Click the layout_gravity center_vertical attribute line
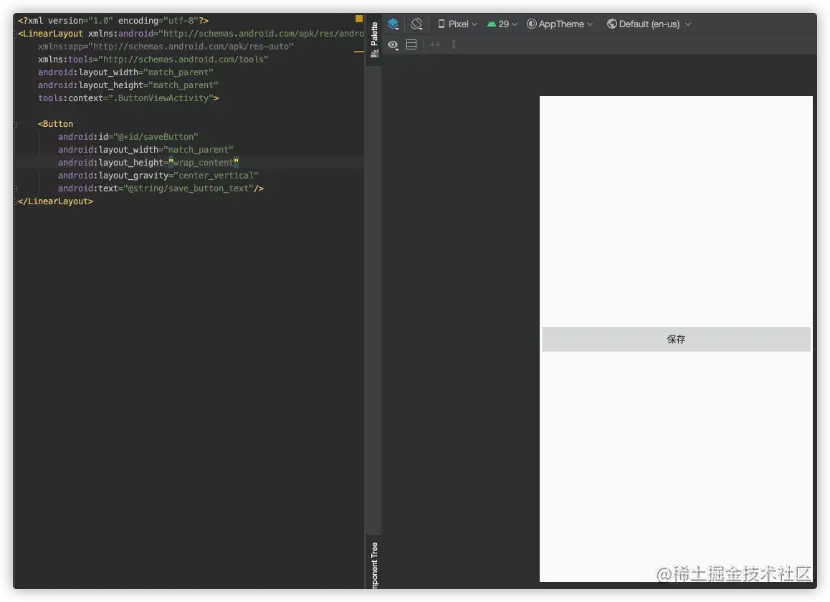The image size is (830, 602). click(x=158, y=176)
